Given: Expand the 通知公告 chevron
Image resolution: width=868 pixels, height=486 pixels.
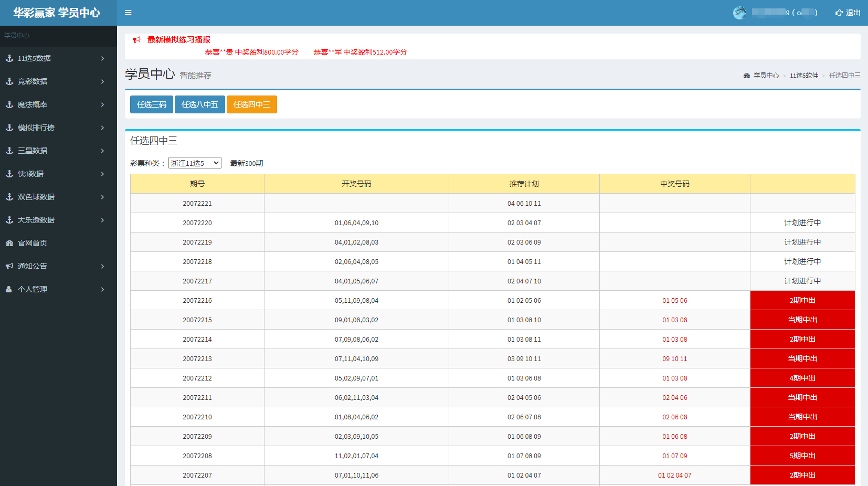Looking at the screenshot, I should click(102, 266).
